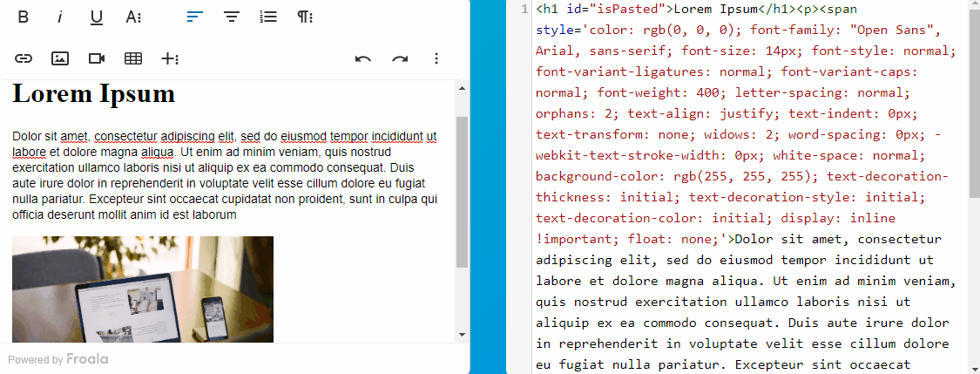Click the Insert Video icon
The image size is (980, 374).
(x=97, y=58)
